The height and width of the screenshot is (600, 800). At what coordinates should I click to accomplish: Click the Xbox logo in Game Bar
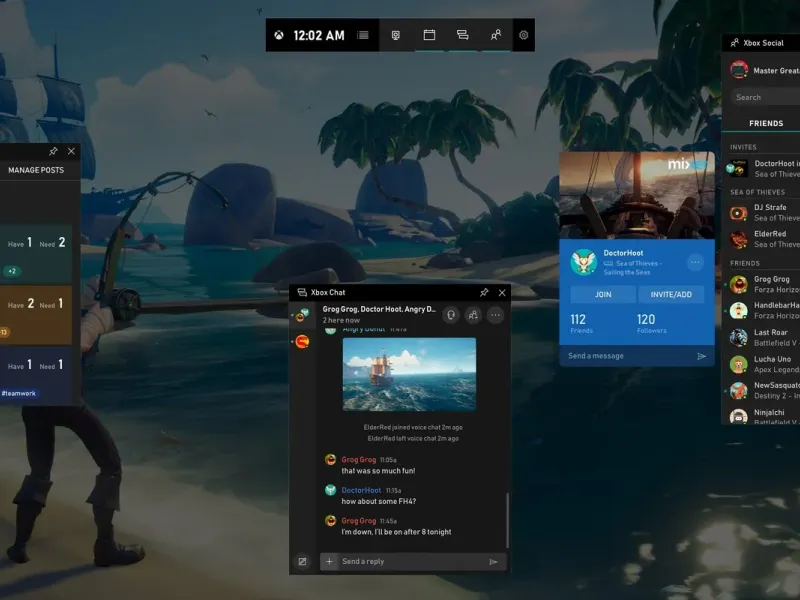click(279, 35)
